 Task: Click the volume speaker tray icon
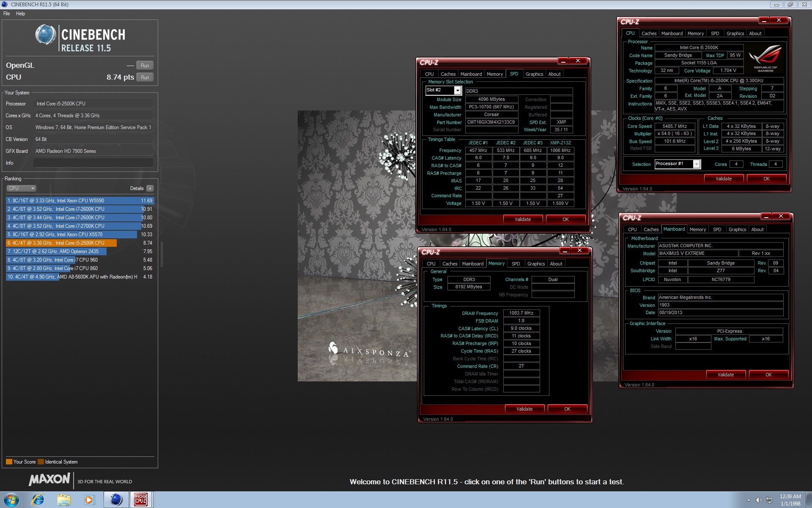759,500
